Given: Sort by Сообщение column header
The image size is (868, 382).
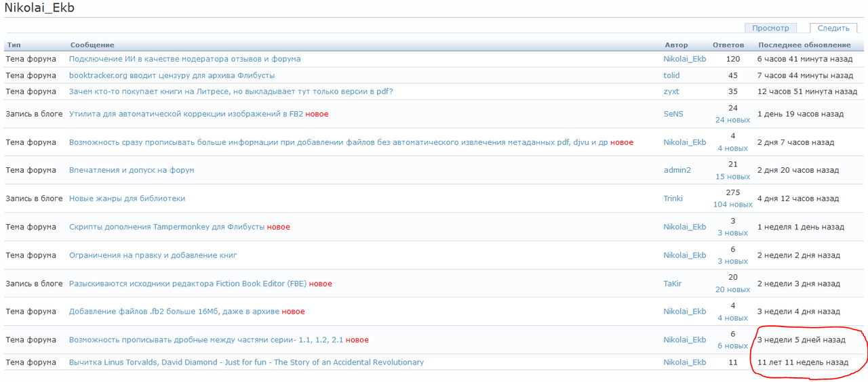Looking at the screenshot, I should point(92,45).
